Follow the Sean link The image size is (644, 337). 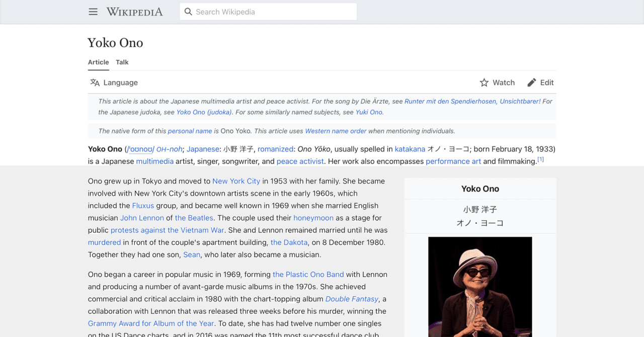192,255
